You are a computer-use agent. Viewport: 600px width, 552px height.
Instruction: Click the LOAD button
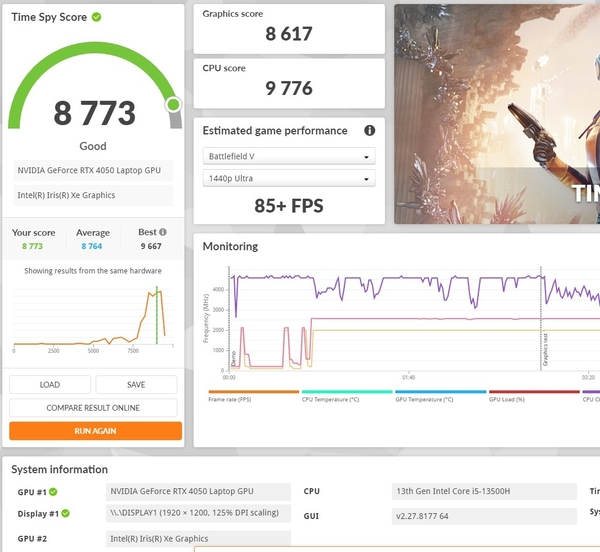50,384
